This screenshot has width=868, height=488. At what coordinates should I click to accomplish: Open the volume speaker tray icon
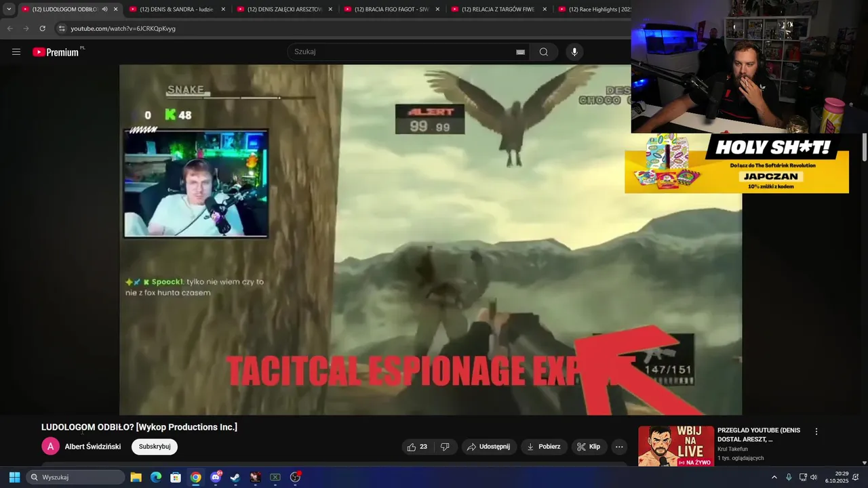tap(814, 477)
